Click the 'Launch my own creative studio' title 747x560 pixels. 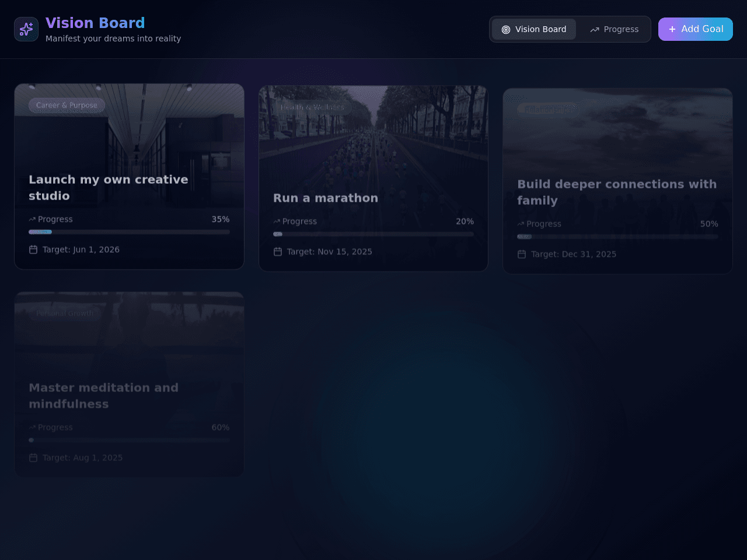click(x=109, y=188)
